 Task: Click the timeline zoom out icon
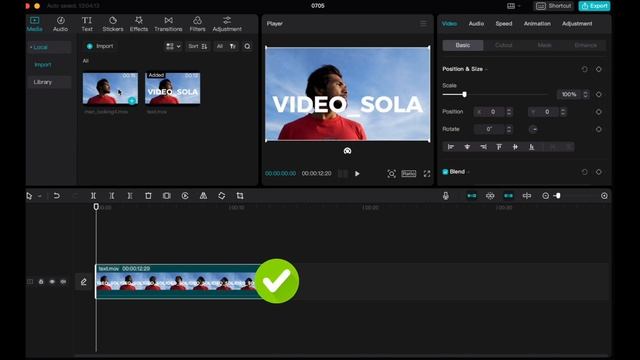tap(545, 196)
